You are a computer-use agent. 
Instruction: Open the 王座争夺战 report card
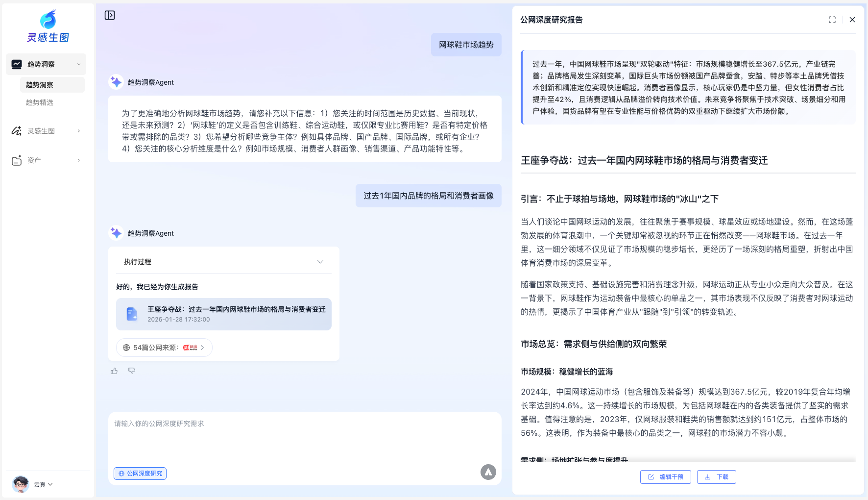(x=224, y=314)
